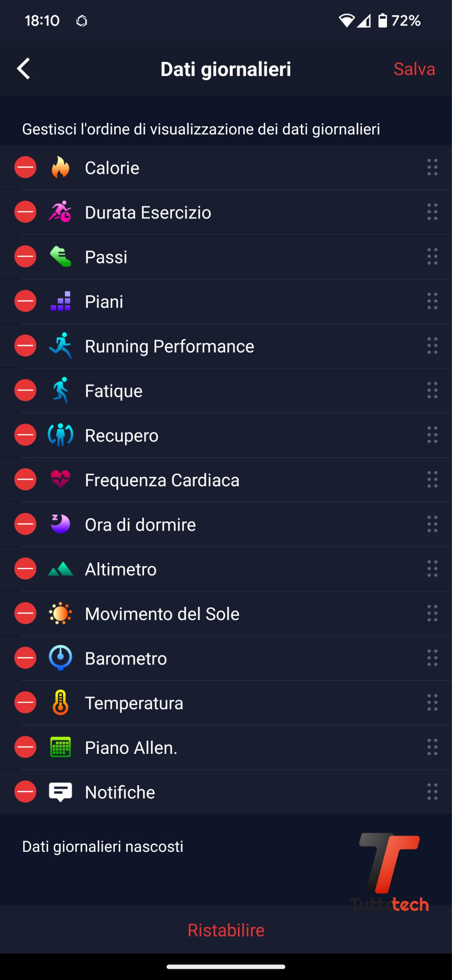Remove Recupero using red minus button
452x980 pixels.
pos(26,435)
